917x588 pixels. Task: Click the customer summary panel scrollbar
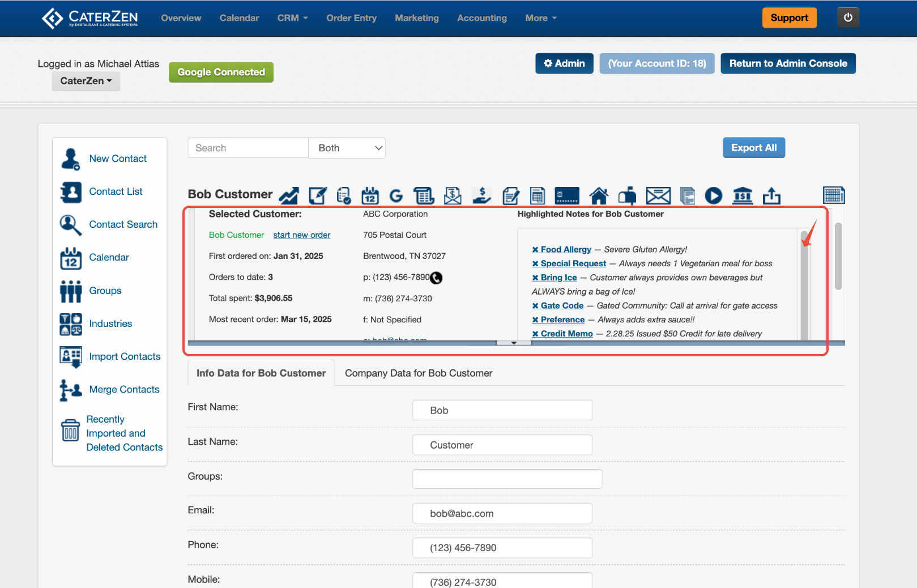click(838, 256)
